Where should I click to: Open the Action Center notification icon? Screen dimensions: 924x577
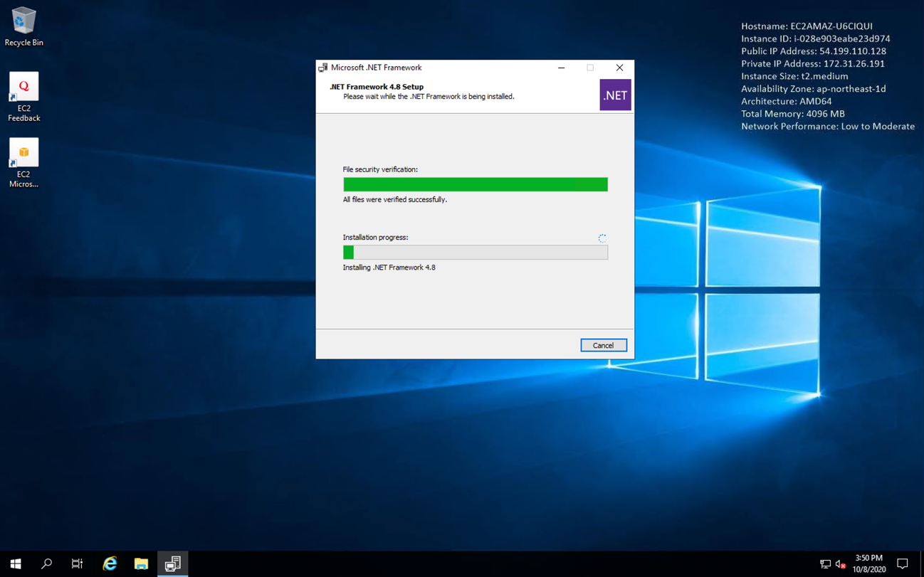(903, 563)
